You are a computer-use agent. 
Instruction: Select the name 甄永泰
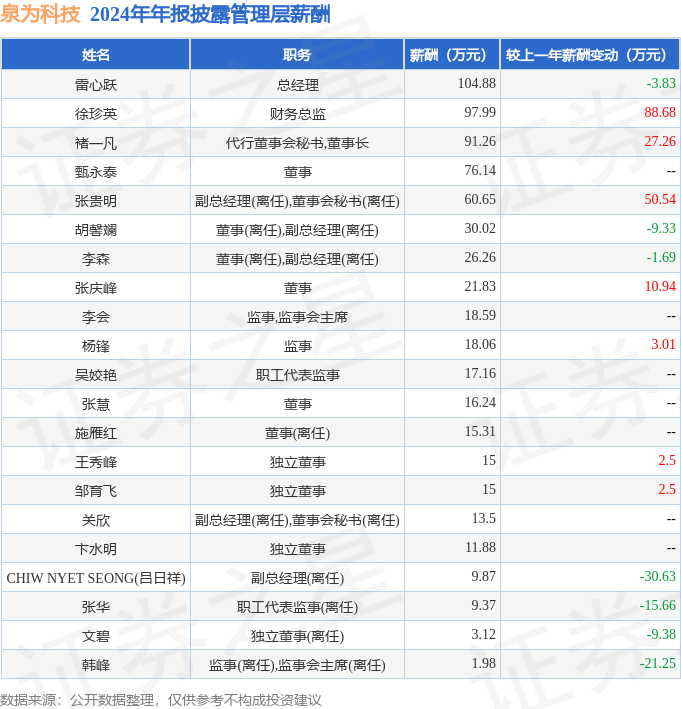[95, 172]
